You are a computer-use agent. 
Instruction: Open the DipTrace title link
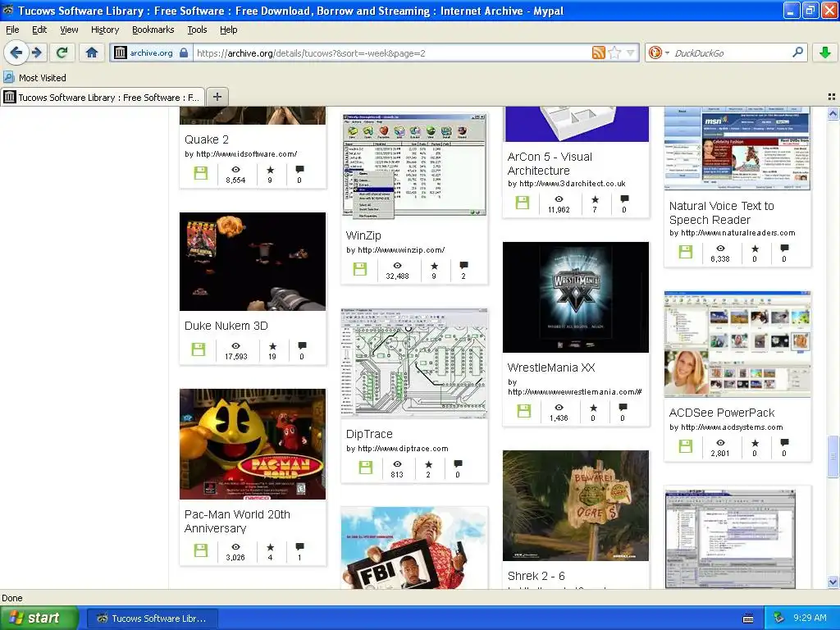(369, 434)
